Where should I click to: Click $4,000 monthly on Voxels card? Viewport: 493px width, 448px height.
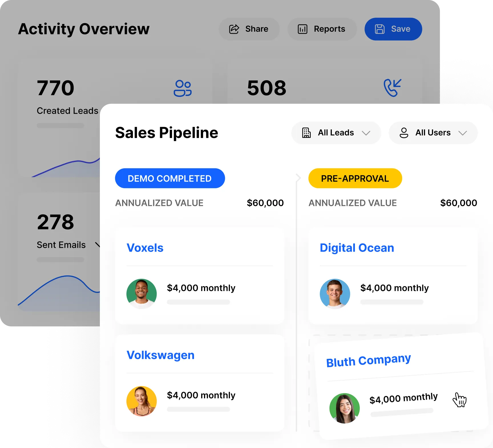coord(201,288)
